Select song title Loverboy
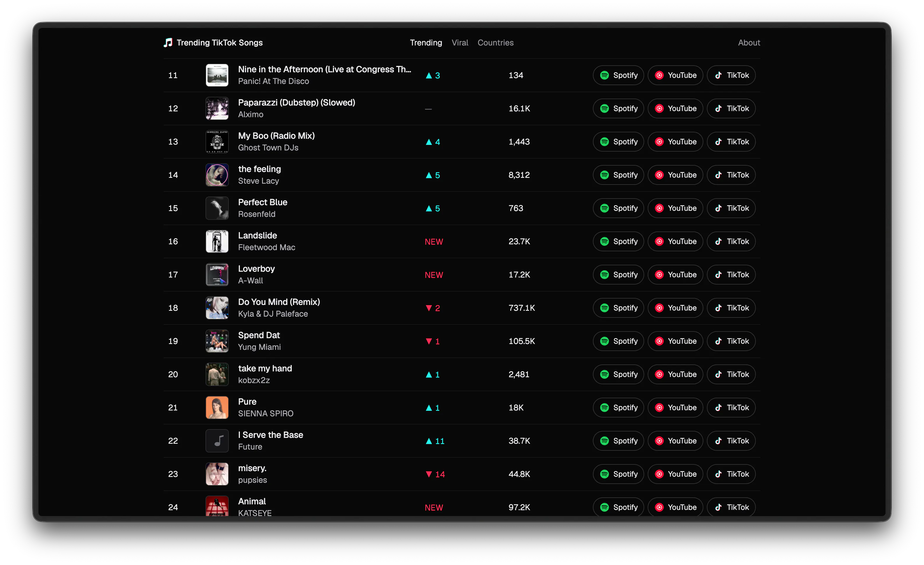Viewport: 924px width, 565px height. (x=257, y=269)
